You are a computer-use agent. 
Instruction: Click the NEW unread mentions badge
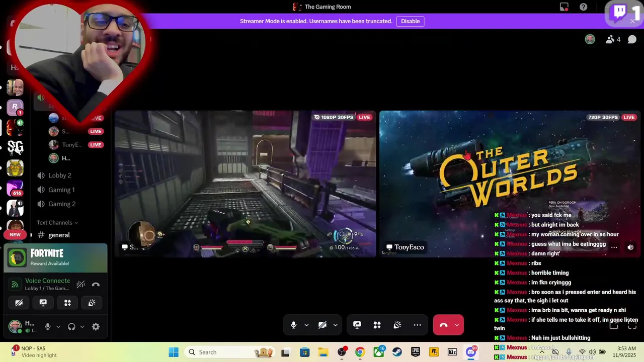click(x=15, y=235)
